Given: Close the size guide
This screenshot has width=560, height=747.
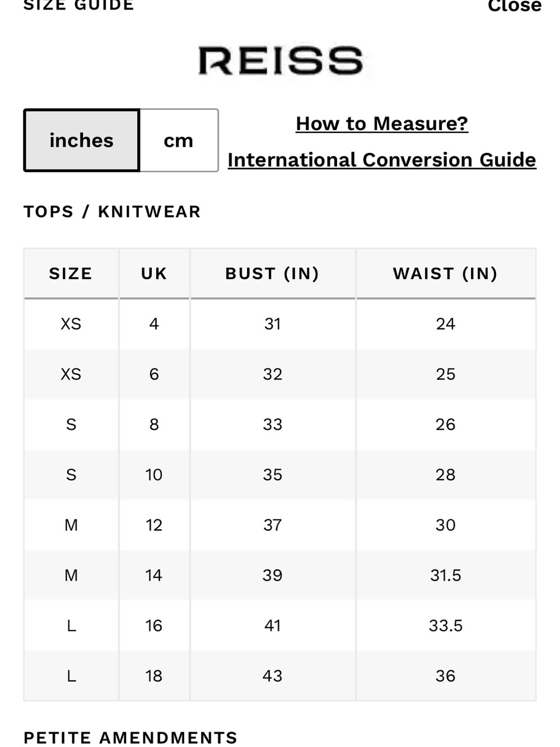Looking at the screenshot, I should tap(515, 6).
